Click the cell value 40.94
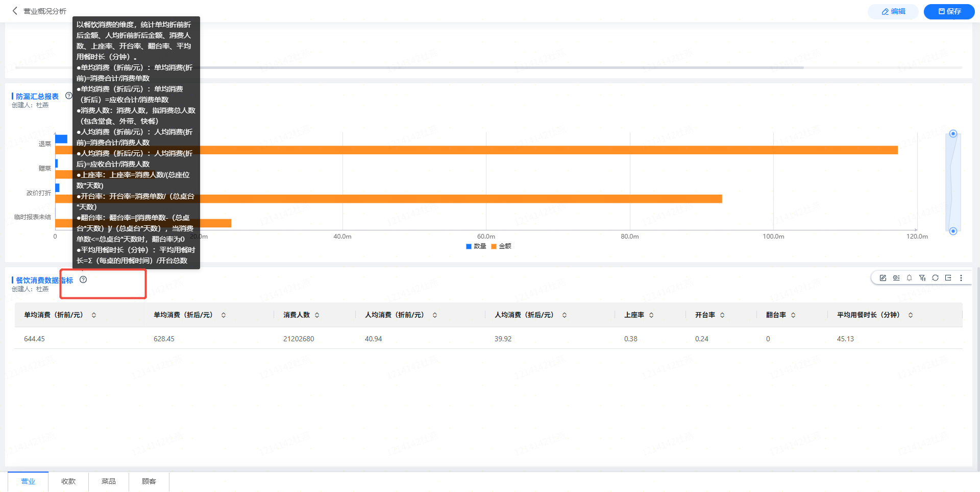The width and height of the screenshot is (980, 492). 373,339
